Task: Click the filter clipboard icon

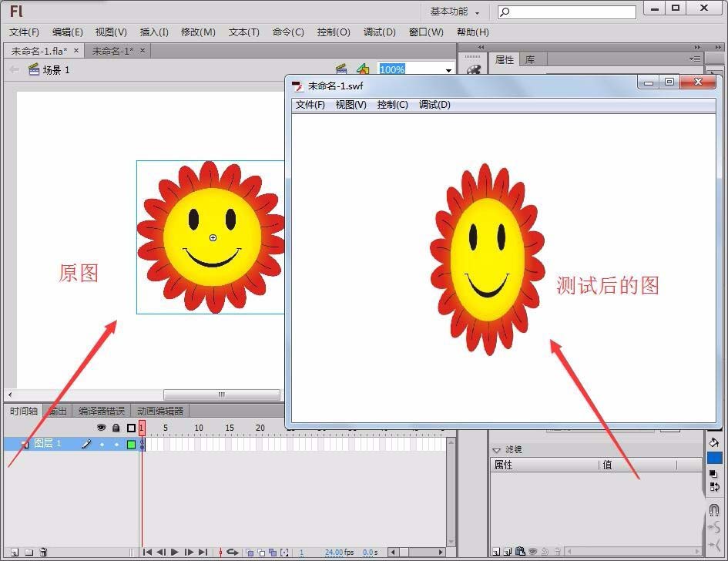Action: click(520, 551)
